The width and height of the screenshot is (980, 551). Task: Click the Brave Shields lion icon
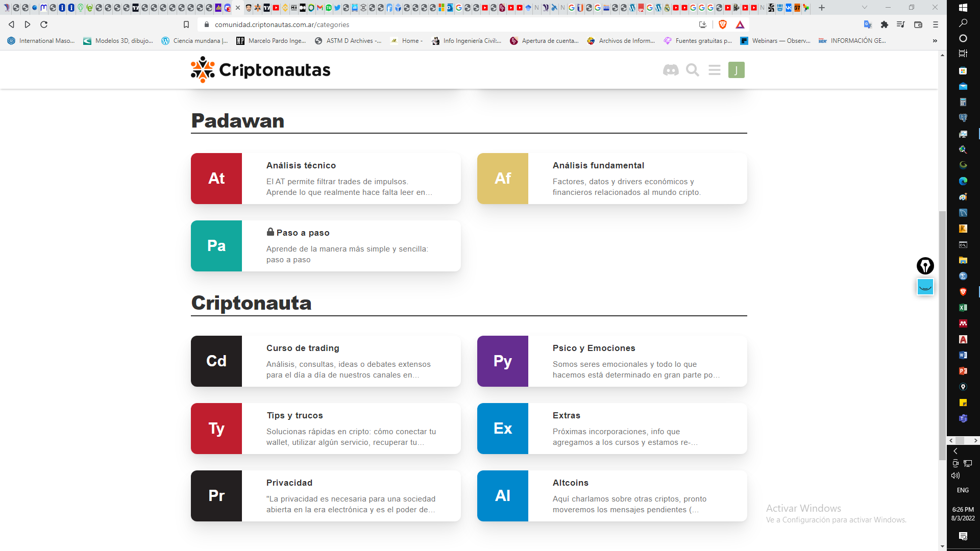pos(723,24)
